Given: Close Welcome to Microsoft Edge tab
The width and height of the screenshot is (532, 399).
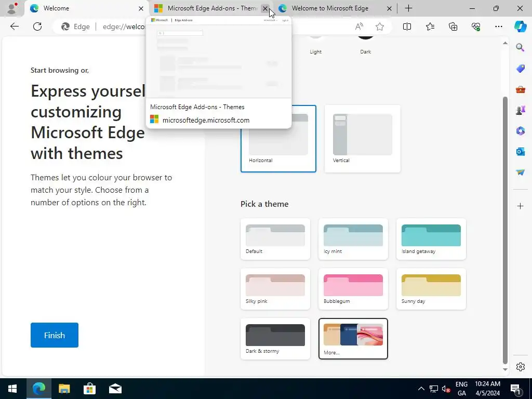Looking at the screenshot, I should pos(389,8).
